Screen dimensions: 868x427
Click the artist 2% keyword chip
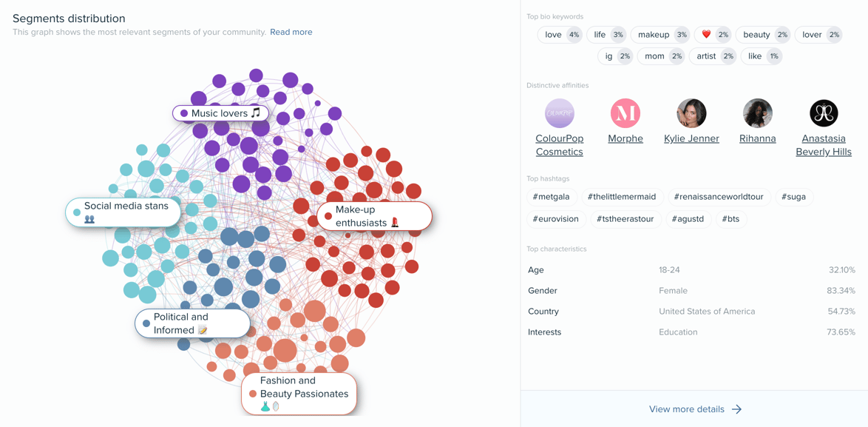coord(712,56)
